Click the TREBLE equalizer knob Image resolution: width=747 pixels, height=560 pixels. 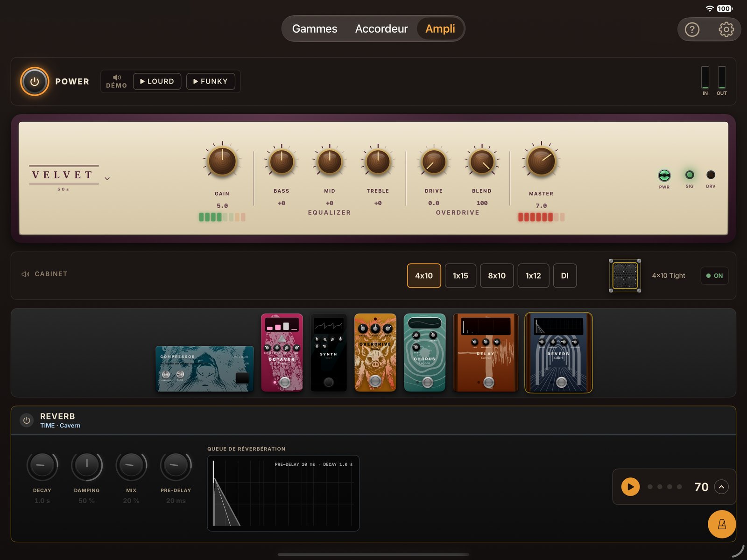[378, 161]
